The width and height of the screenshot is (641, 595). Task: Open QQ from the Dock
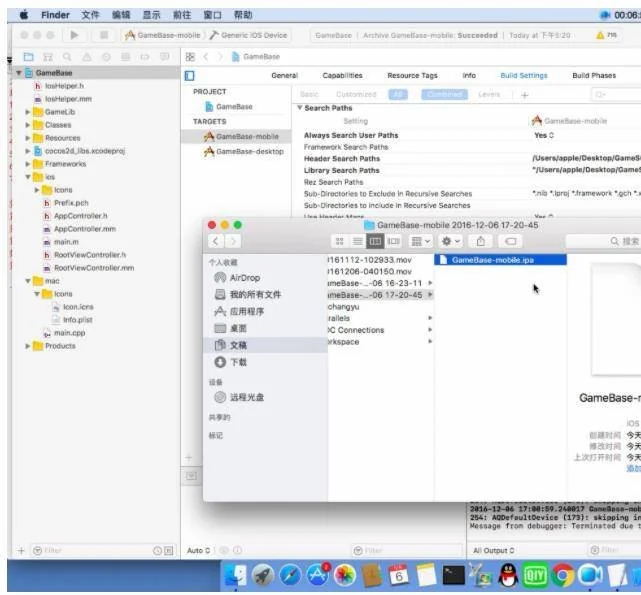coord(508,575)
